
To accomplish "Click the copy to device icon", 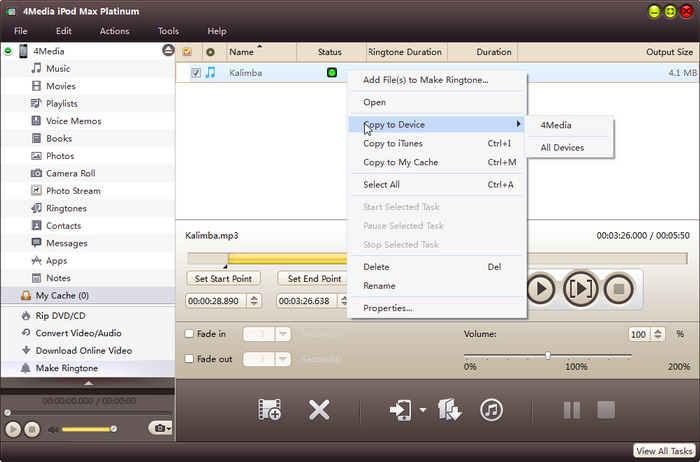I will pyautogui.click(x=402, y=409).
